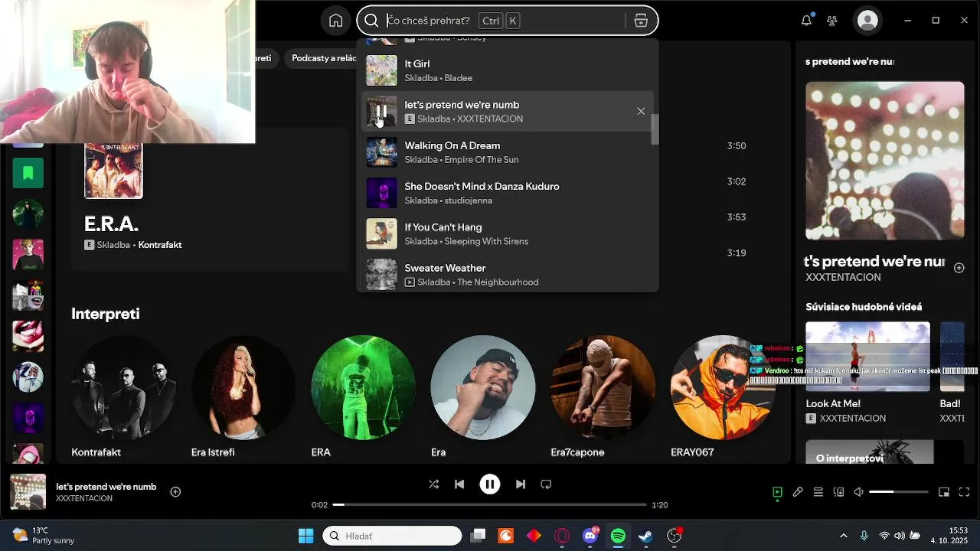
Task: Skip to previous track
Action: [459, 484]
